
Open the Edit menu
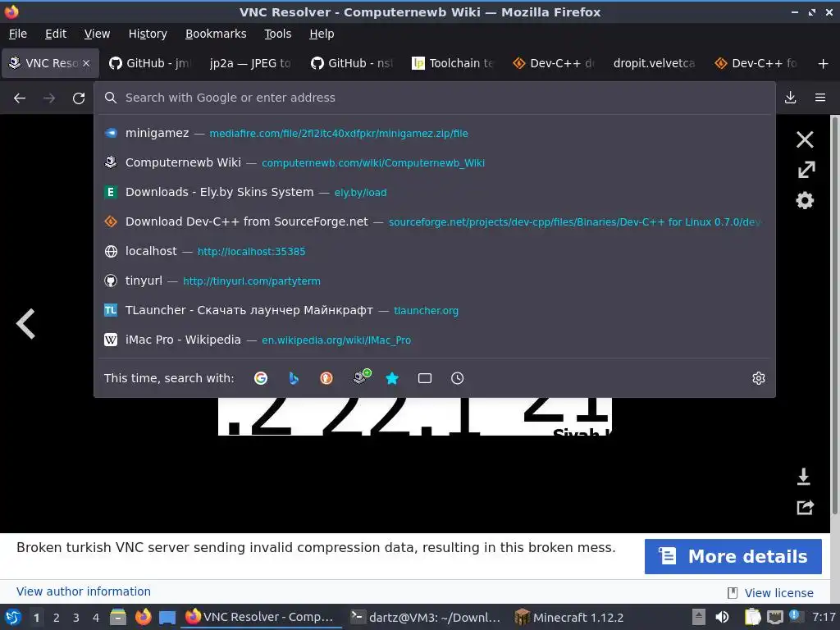[56, 34]
